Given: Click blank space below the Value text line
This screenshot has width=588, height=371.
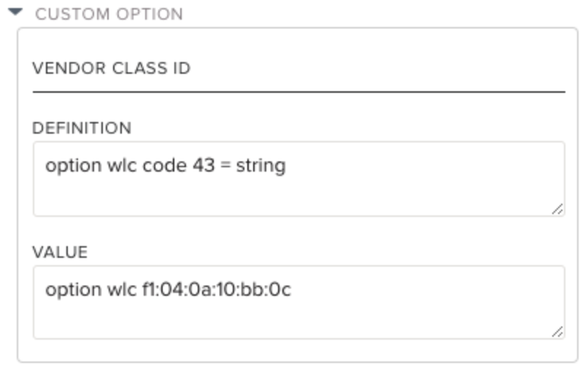Looking at the screenshot, I should pyautogui.click(x=292, y=321).
